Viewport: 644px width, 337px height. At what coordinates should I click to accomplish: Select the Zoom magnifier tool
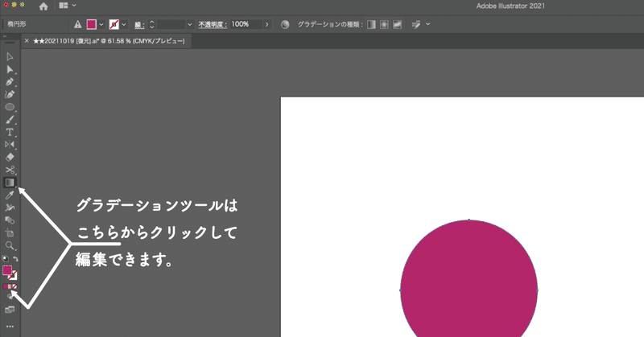(x=10, y=246)
